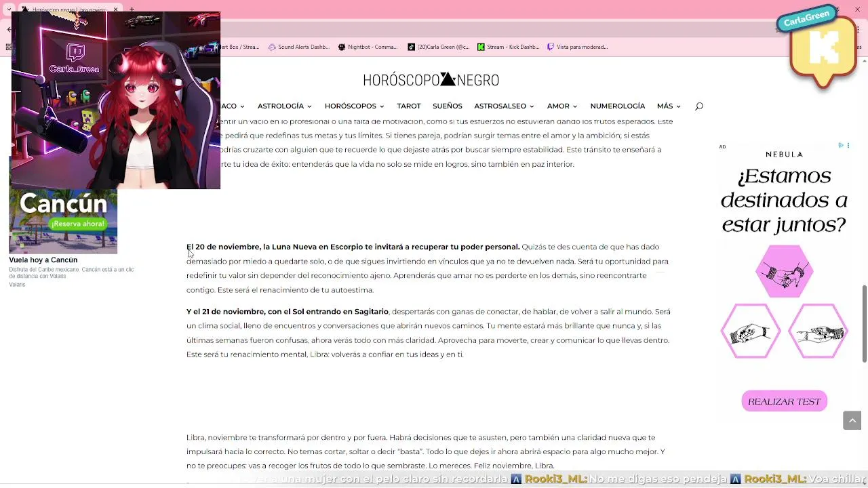
Task: Click the back-to-top arrow button
Action: [x=852, y=420]
